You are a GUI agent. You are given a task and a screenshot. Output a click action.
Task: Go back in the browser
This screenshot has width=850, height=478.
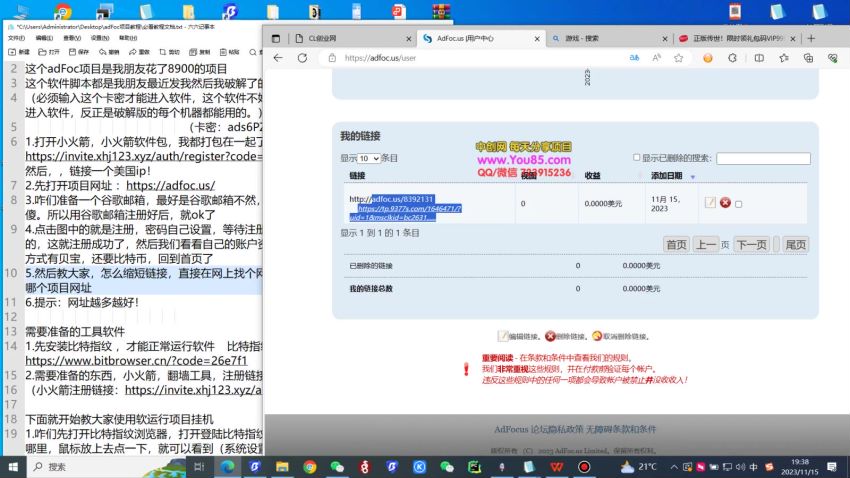click(278, 58)
